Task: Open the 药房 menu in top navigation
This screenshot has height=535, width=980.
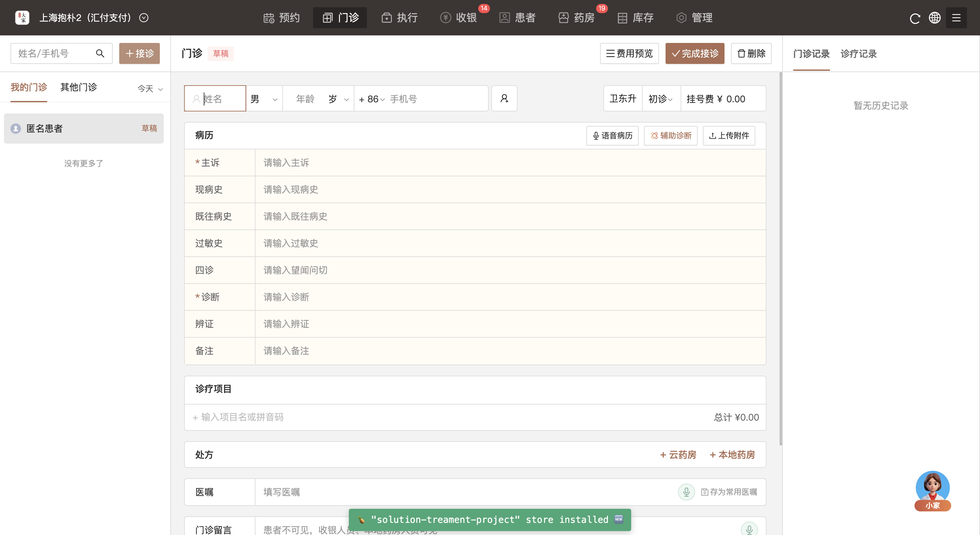Action: click(577, 18)
